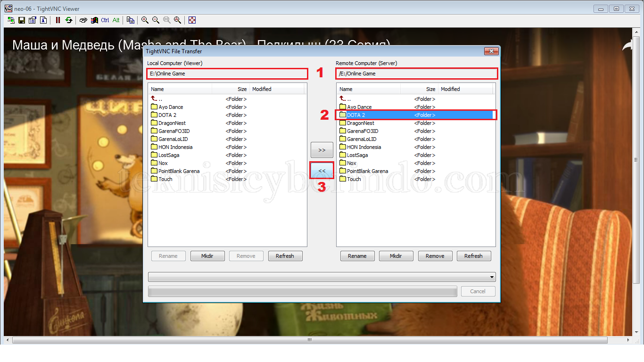The image size is (644, 362).
Task: Click the remote path field /E:/Online Game
Action: click(x=416, y=74)
